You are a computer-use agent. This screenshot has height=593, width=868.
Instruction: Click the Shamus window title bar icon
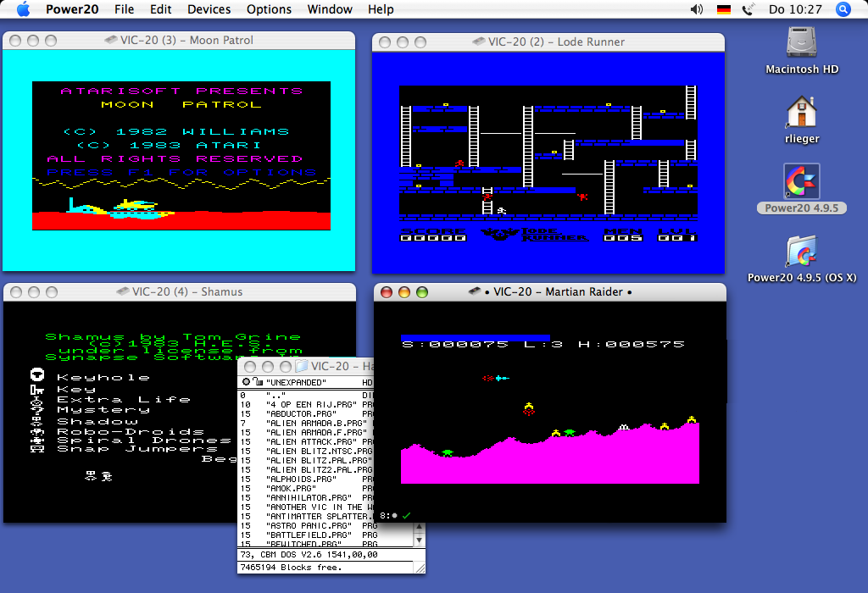point(123,291)
